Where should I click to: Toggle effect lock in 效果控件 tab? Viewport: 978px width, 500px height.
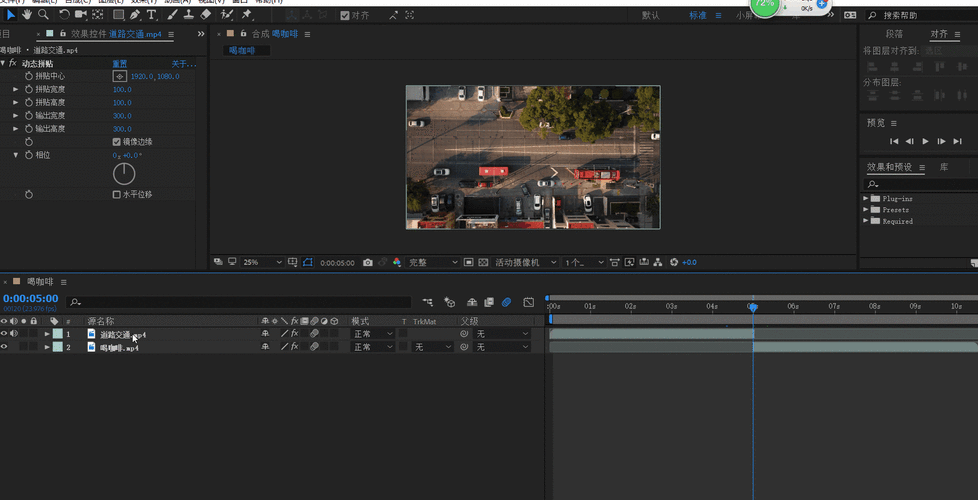coord(64,34)
